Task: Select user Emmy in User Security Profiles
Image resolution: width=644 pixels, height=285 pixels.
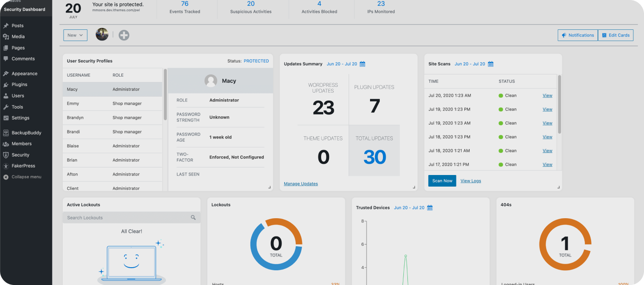Action: (x=113, y=103)
